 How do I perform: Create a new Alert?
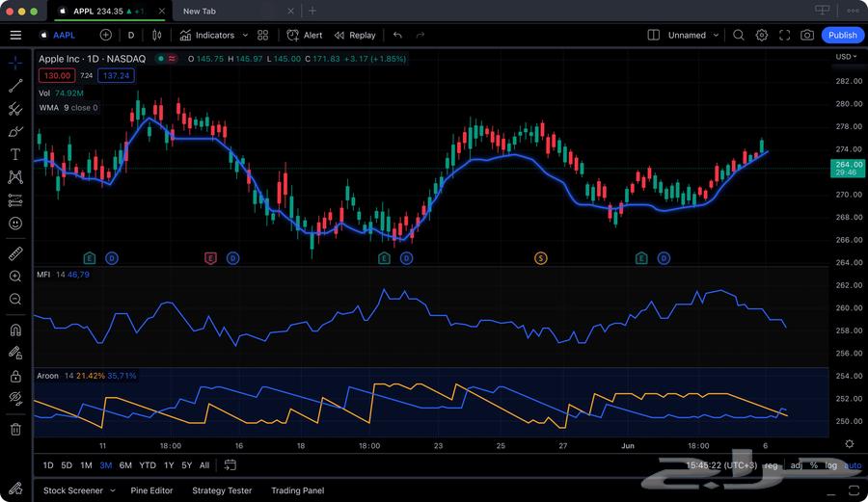point(305,35)
